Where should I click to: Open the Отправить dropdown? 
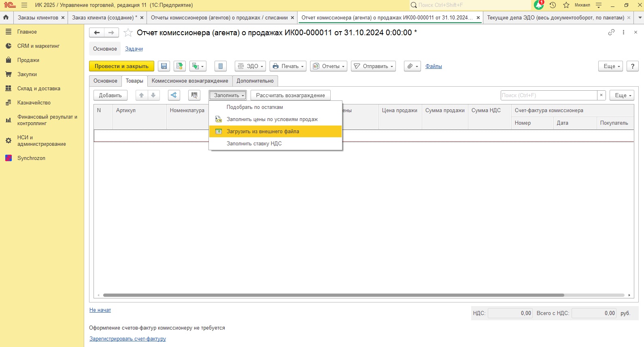point(373,66)
